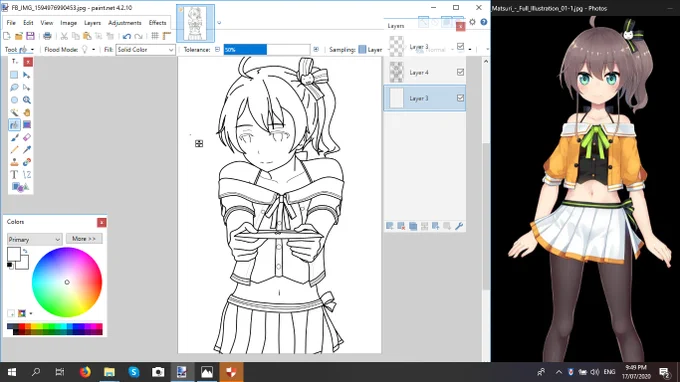This screenshot has height=382, width=680.
Task: Close the Colors panel
Action: click(x=101, y=222)
